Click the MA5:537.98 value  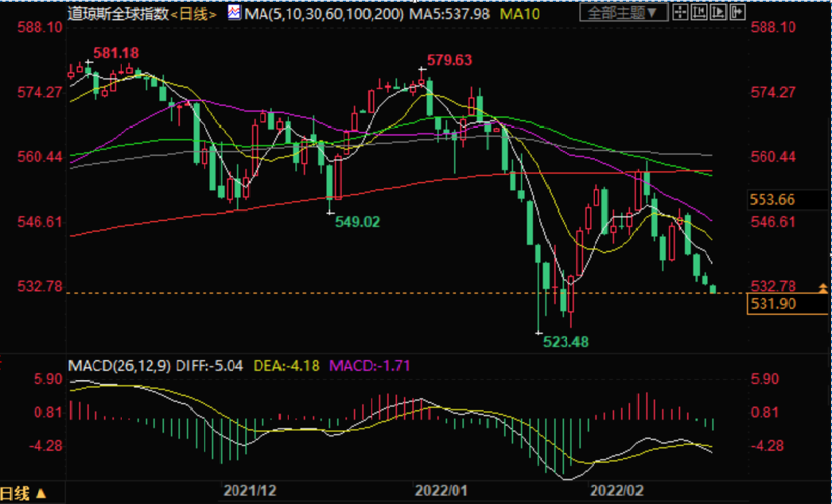pyautogui.click(x=449, y=14)
